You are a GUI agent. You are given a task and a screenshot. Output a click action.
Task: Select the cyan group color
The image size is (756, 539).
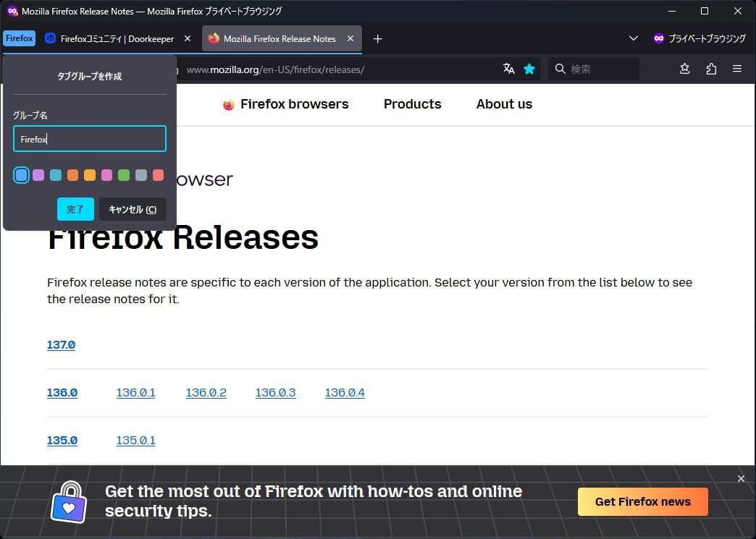click(x=56, y=175)
